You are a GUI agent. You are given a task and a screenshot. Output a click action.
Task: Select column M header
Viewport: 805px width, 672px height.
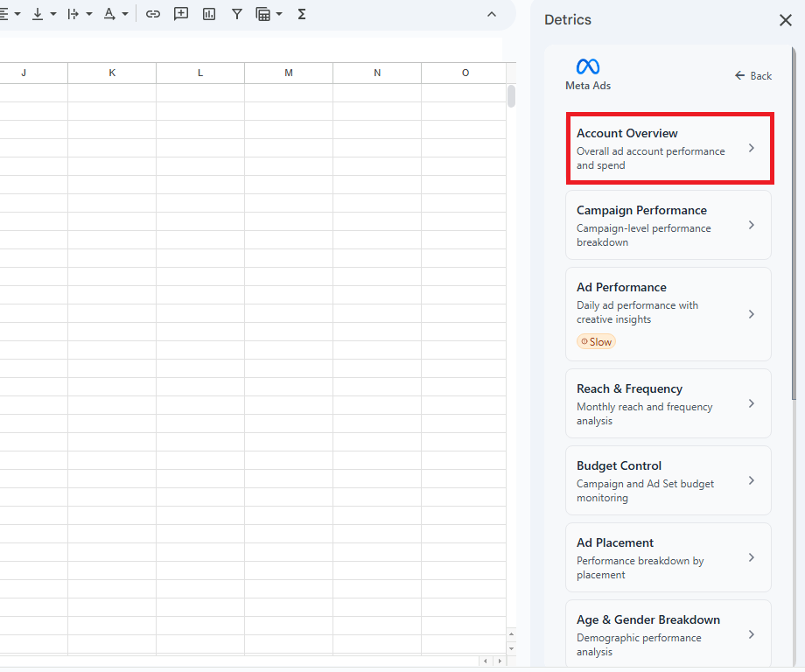[289, 73]
